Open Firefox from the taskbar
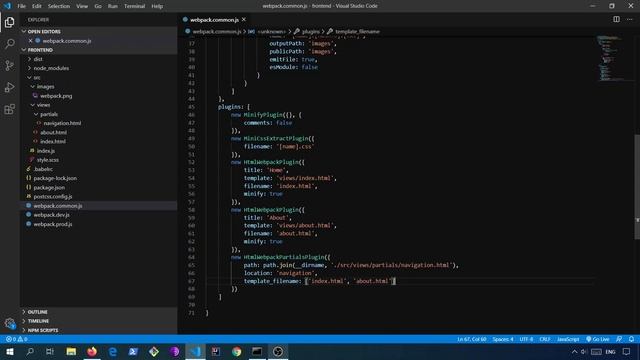Screen dimensions: 640x360 point(92,351)
